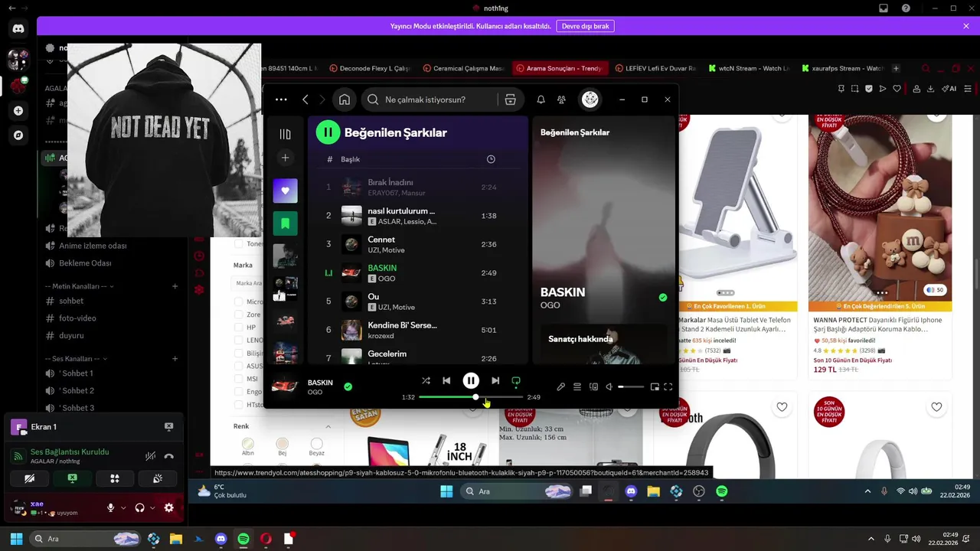Image resolution: width=980 pixels, height=551 pixels.
Task: Open Spotify three-dot menu
Action: coord(281,99)
